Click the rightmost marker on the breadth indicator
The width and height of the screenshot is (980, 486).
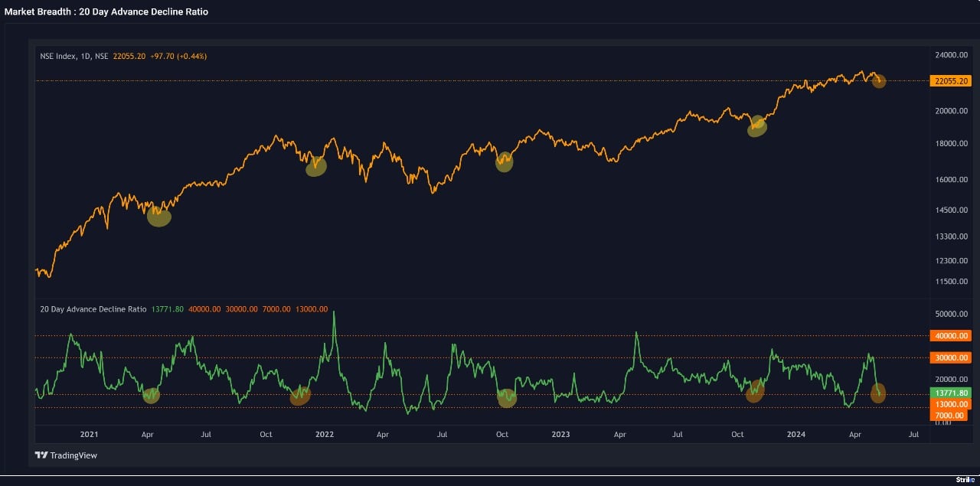pyautogui.click(x=877, y=393)
